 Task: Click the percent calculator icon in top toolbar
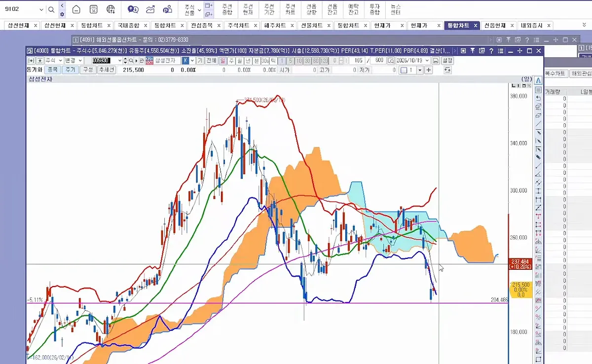pyautogui.click(x=94, y=9)
